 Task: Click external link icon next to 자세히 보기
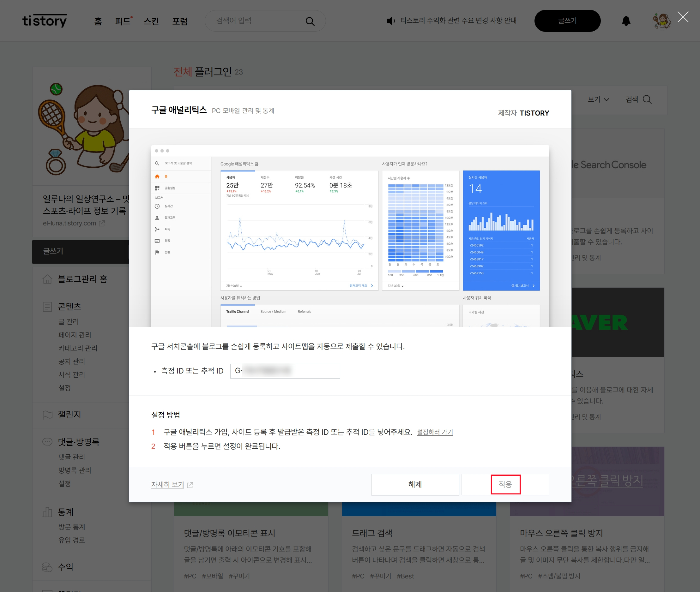pyautogui.click(x=190, y=485)
